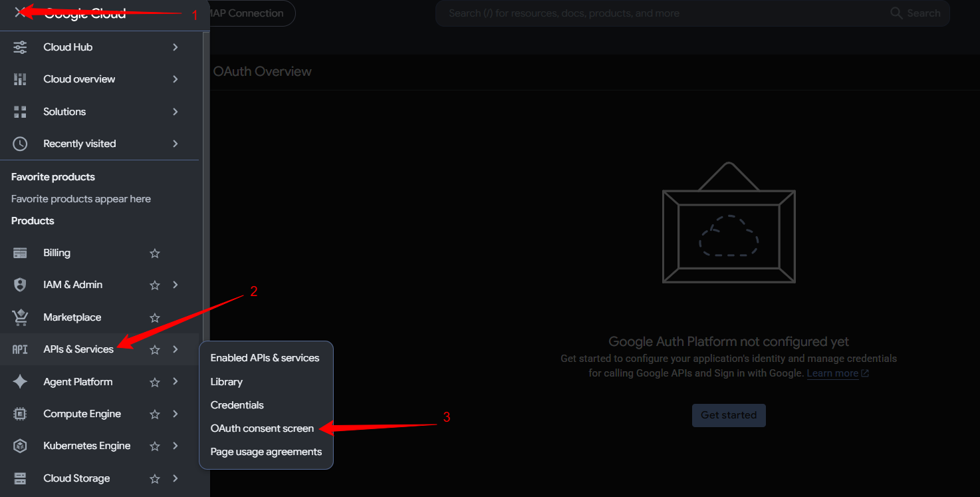980x497 pixels.
Task: Focus the resources and docs search field
Action: pyautogui.click(x=665, y=13)
